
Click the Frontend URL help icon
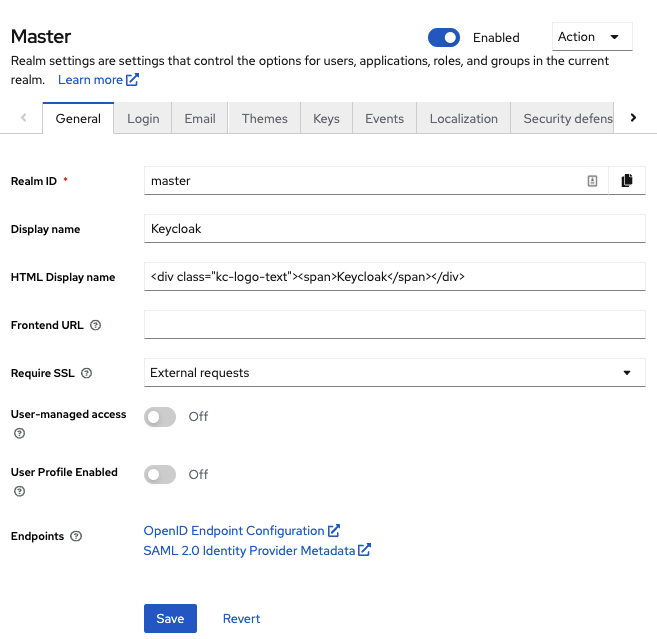coord(96,325)
